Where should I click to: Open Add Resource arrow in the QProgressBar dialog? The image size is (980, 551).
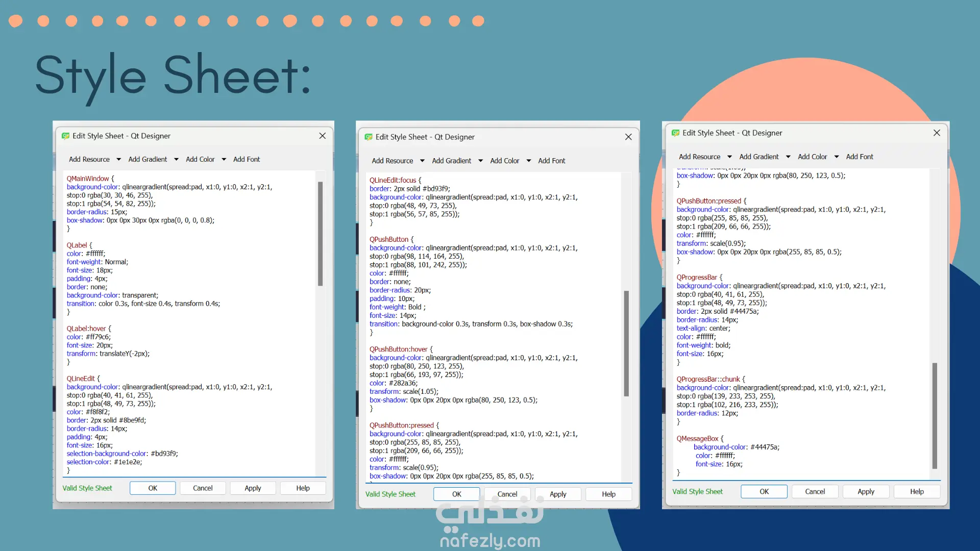(729, 157)
